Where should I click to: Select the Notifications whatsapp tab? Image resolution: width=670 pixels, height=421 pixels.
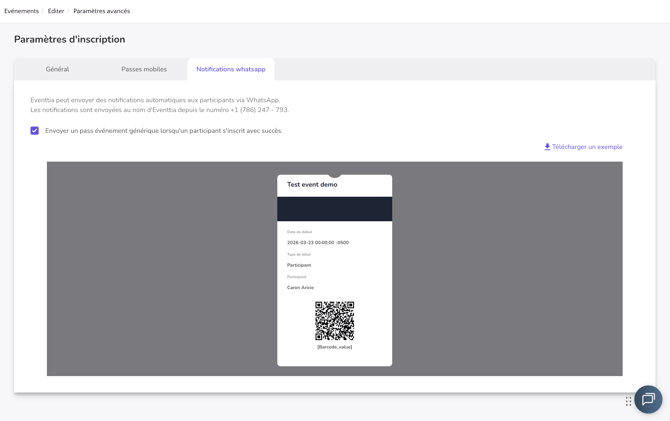tap(230, 69)
